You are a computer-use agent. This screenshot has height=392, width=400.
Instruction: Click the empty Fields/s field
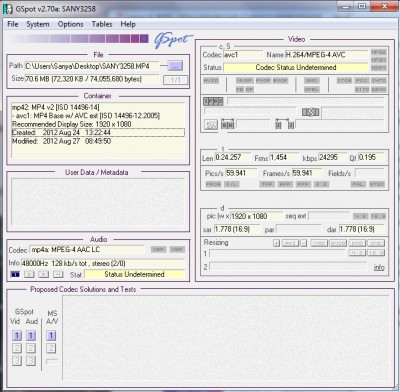pos(370,173)
